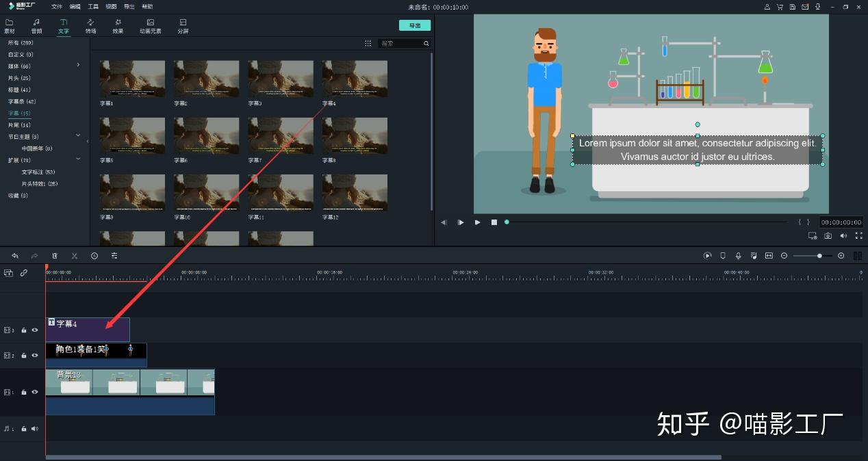Viewport: 868px width, 461px height.
Task: Collapse the left category panel handle
Action: [88, 141]
